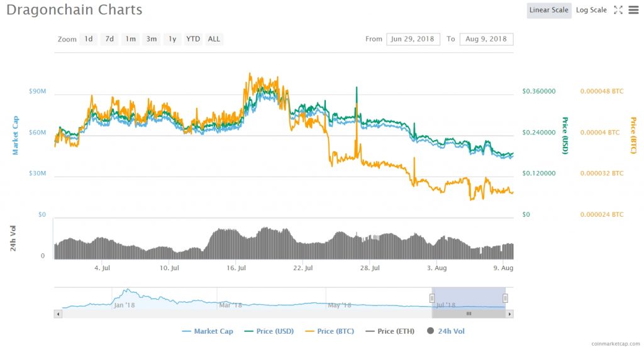Click the 0.00004 BTC axis label
Screen dimensions: 644x350
tap(599, 133)
